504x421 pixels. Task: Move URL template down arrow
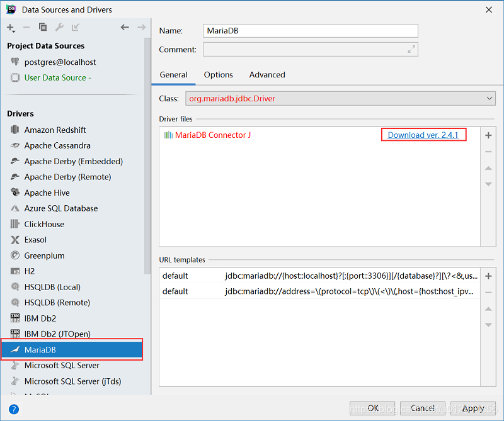pos(488,325)
